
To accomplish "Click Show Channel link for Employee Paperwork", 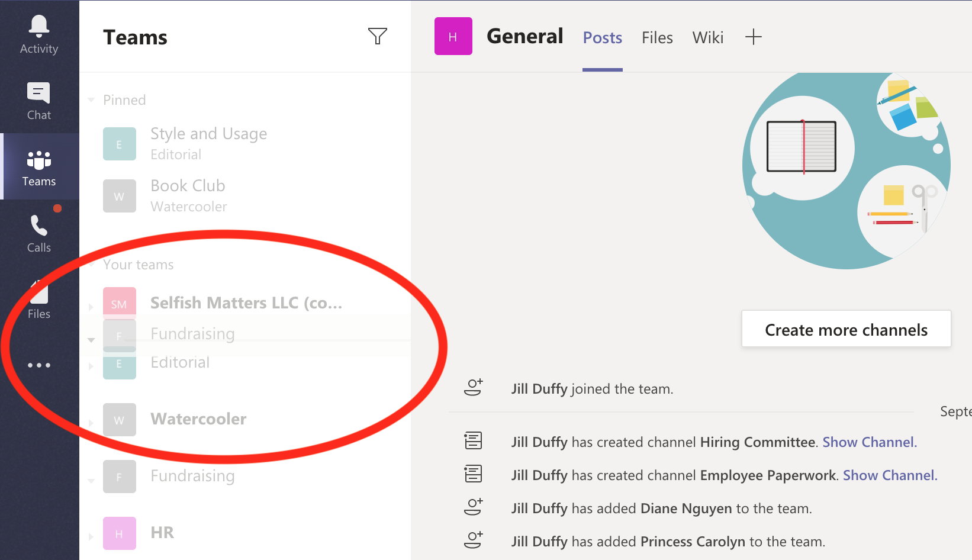I will (890, 475).
